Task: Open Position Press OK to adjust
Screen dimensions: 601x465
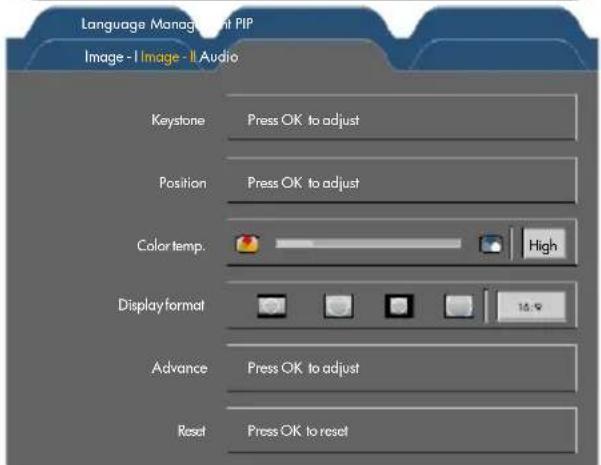Action: pyautogui.click(x=402, y=180)
